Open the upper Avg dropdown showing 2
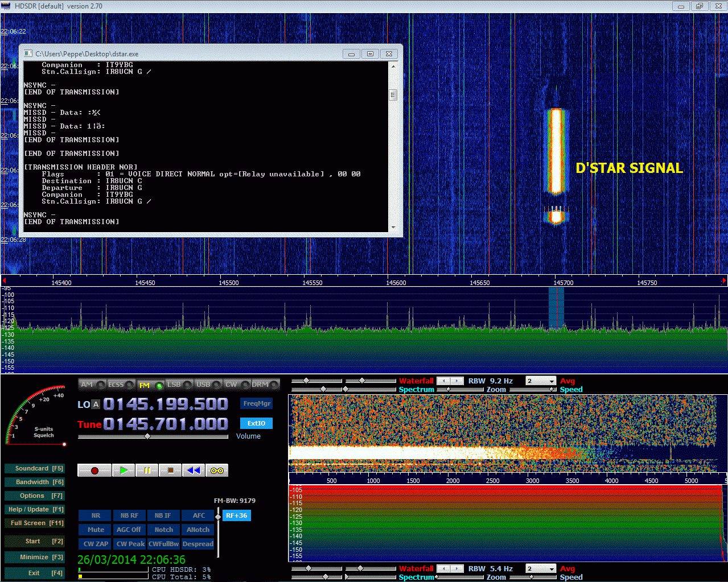Image resolution: width=728 pixels, height=582 pixels. 541,381
